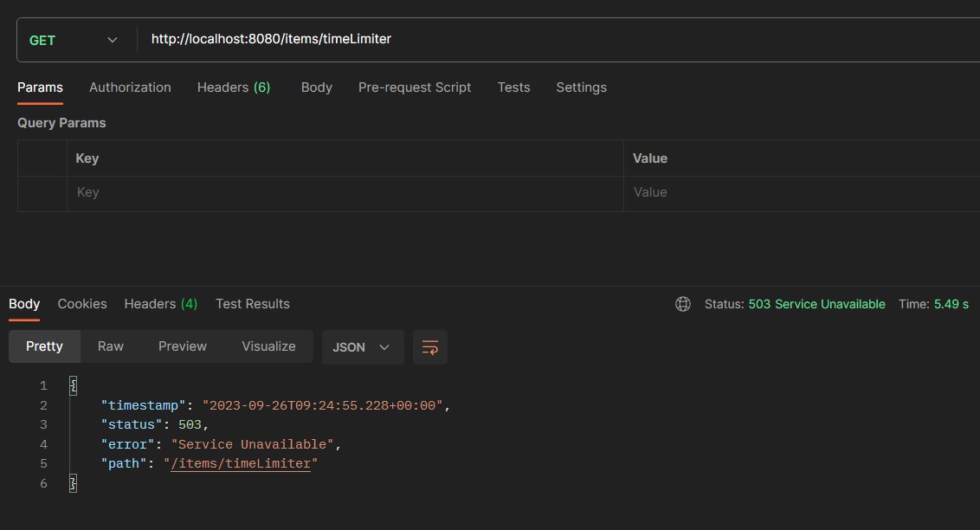This screenshot has width=980, height=530.
Task: Open the request Settings tab
Action: pos(581,87)
